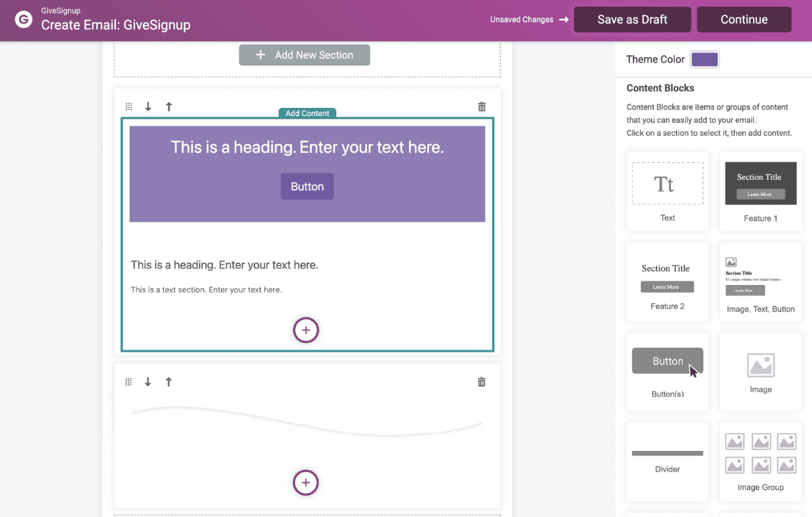Viewport: 812px width, 517px height.
Task: Click the drag handle of the wave divider section
Action: tap(128, 382)
